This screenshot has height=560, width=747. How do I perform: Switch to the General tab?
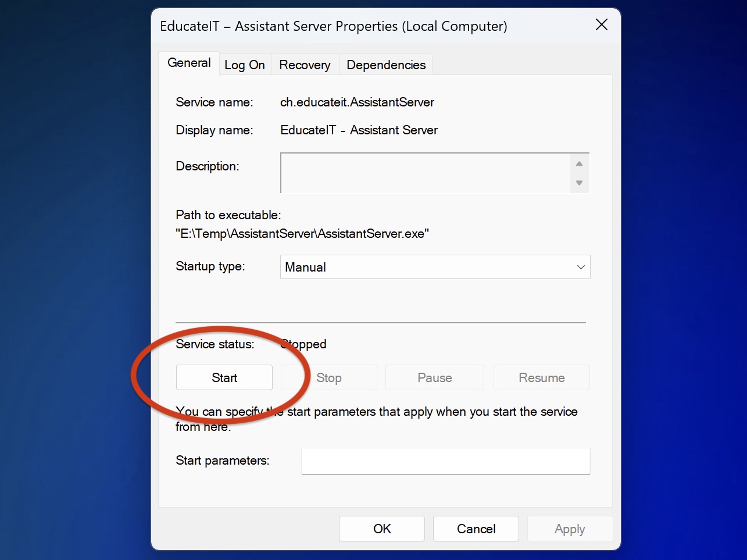189,63
